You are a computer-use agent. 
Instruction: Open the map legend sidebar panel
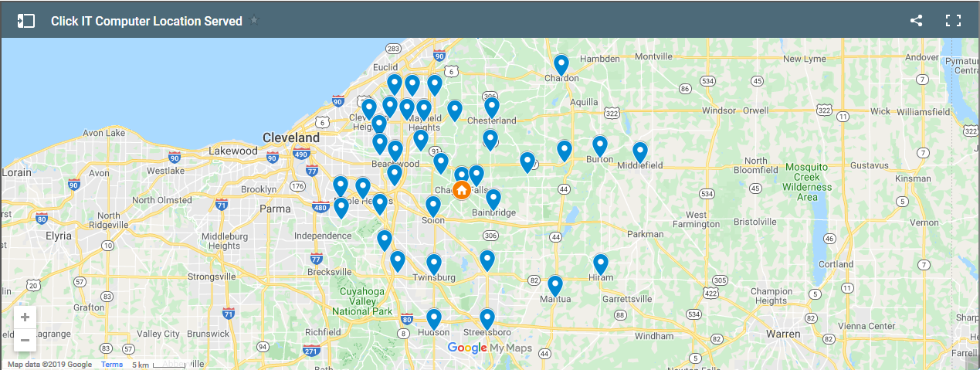pos(26,21)
